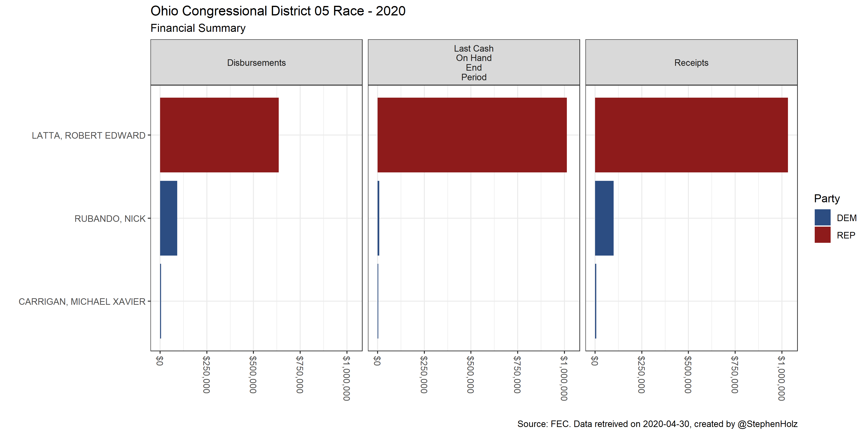Click Latta's red Cash On Hand bar

click(472, 135)
